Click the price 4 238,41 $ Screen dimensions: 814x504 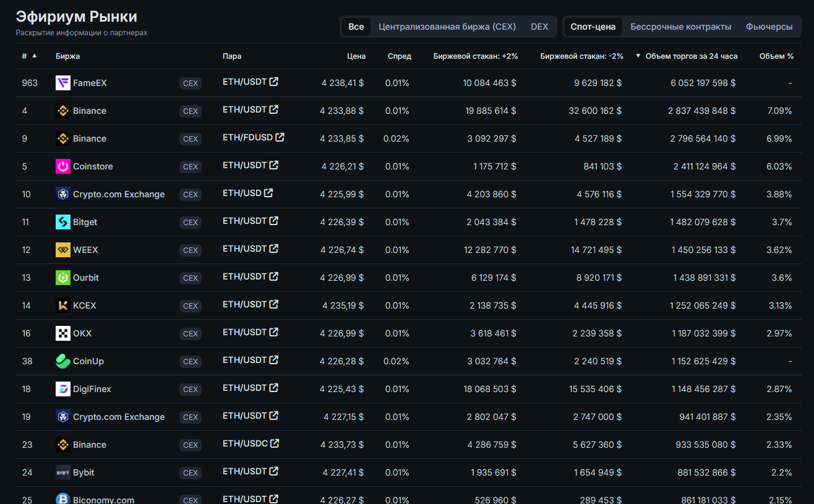pos(343,83)
